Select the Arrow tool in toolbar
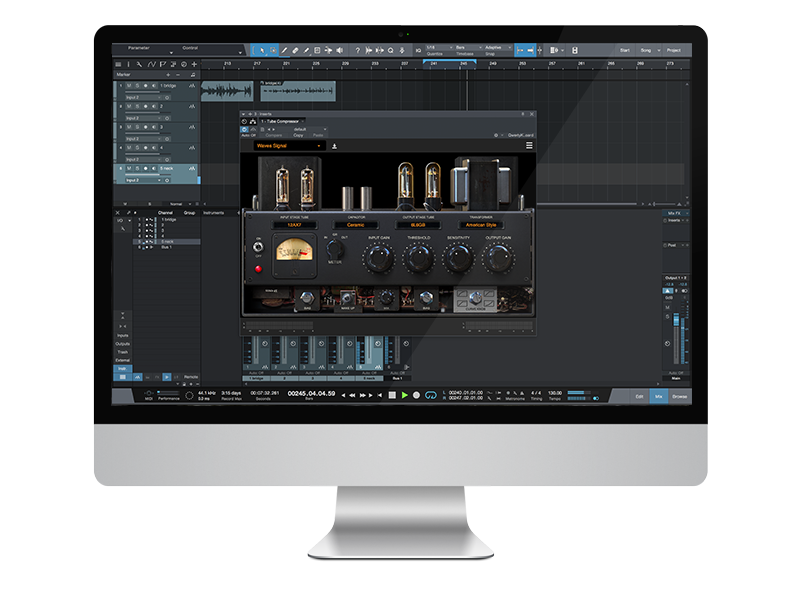 (x=262, y=51)
